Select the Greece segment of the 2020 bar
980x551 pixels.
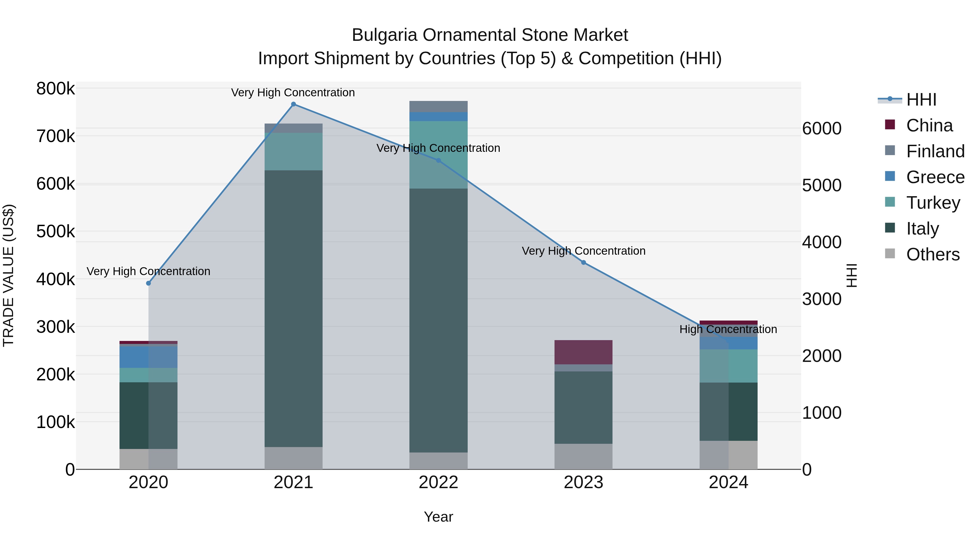click(x=148, y=357)
